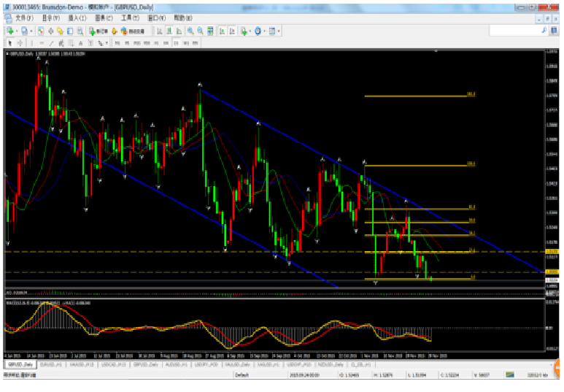Switch chart to candlesticks type
The width and height of the screenshot is (564, 392).
tap(169, 31)
